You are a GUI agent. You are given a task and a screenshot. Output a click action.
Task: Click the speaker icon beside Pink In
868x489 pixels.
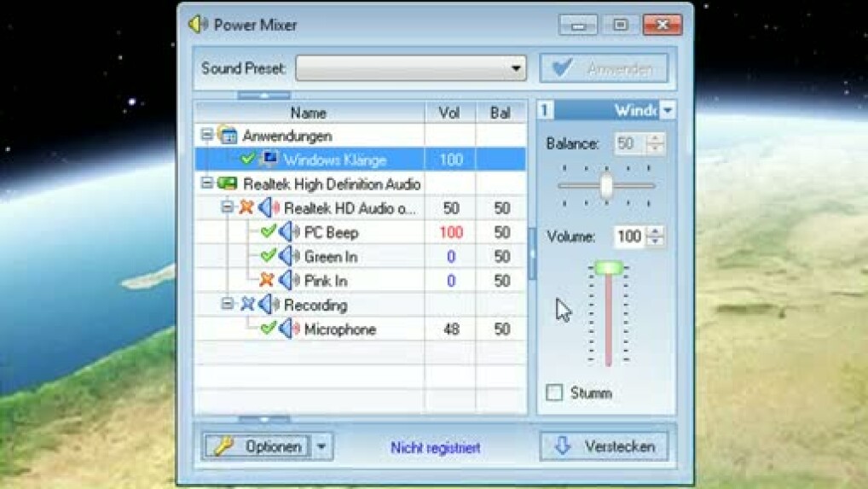(x=290, y=280)
